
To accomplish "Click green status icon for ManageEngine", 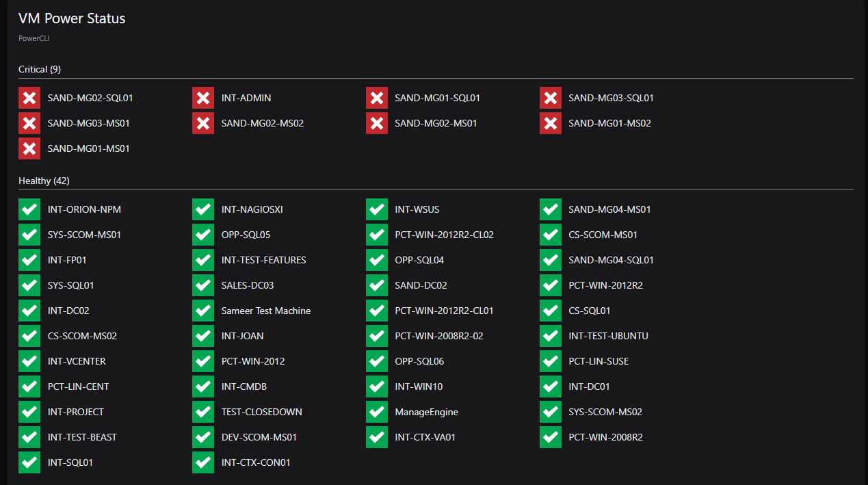I will [x=377, y=412].
